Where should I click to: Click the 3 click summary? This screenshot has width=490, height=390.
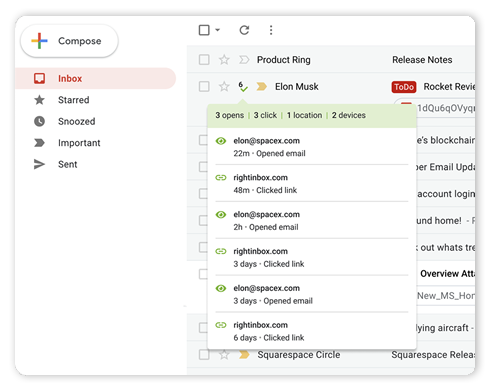(x=265, y=115)
